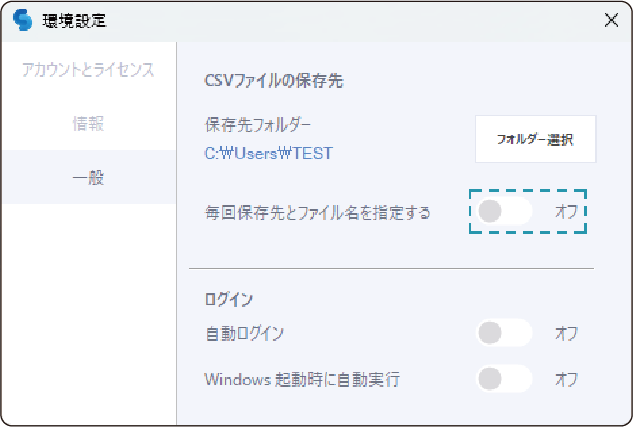Viewport: 633px width, 427px height.
Task: Click the 保存先フォルダー label
Action: [258, 125]
